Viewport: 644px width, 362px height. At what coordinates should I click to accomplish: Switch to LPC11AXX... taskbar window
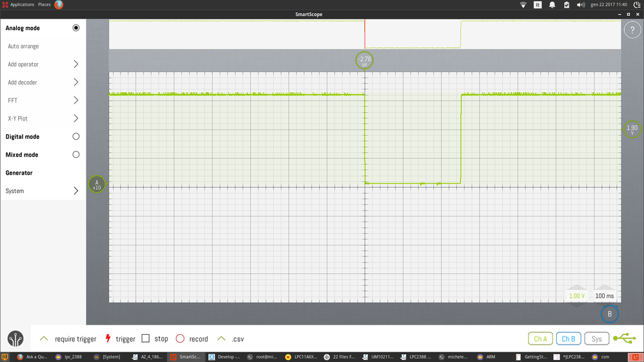(301, 357)
